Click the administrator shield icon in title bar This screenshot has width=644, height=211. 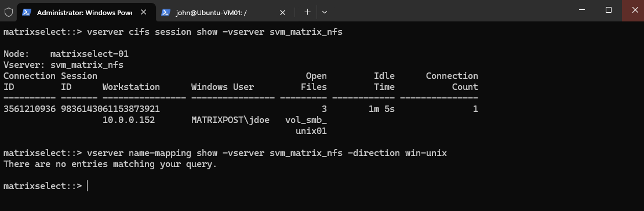click(9, 12)
